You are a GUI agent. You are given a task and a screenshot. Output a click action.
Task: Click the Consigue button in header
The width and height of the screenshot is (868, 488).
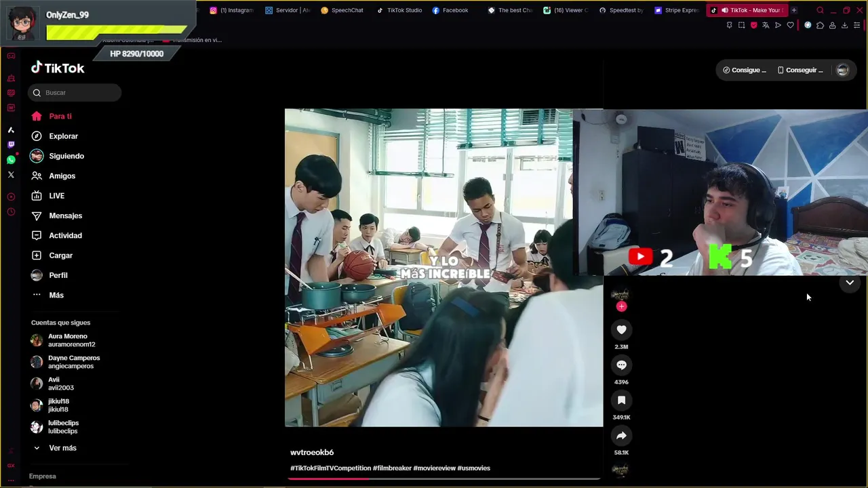pyautogui.click(x=745, y=70)
